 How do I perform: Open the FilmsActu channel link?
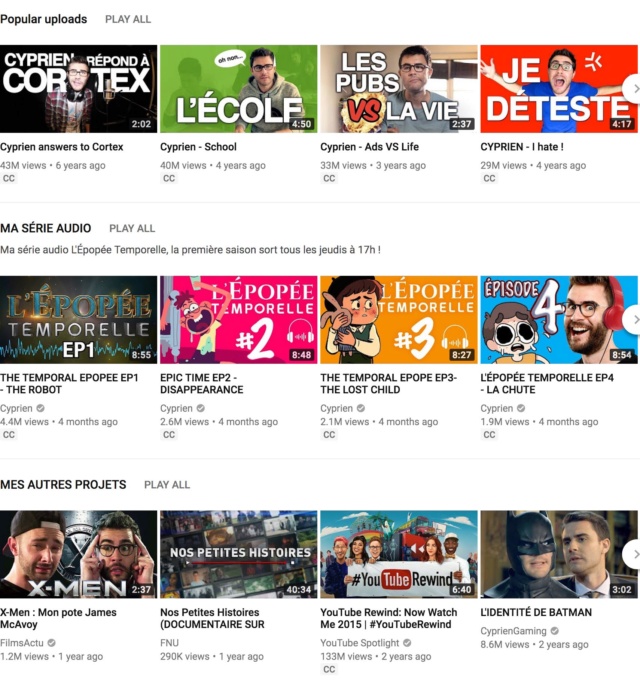pos(22,643)
